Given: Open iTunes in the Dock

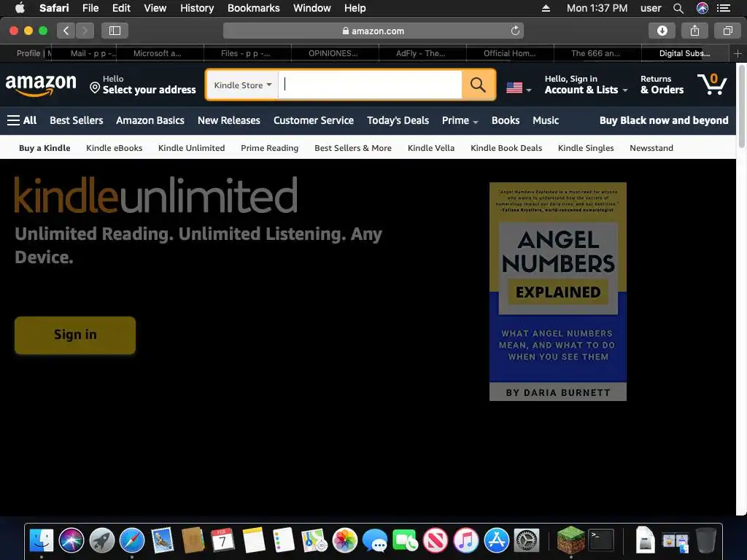Looking at the screenshot, I should pyautogui.click(x=466, y=540).
